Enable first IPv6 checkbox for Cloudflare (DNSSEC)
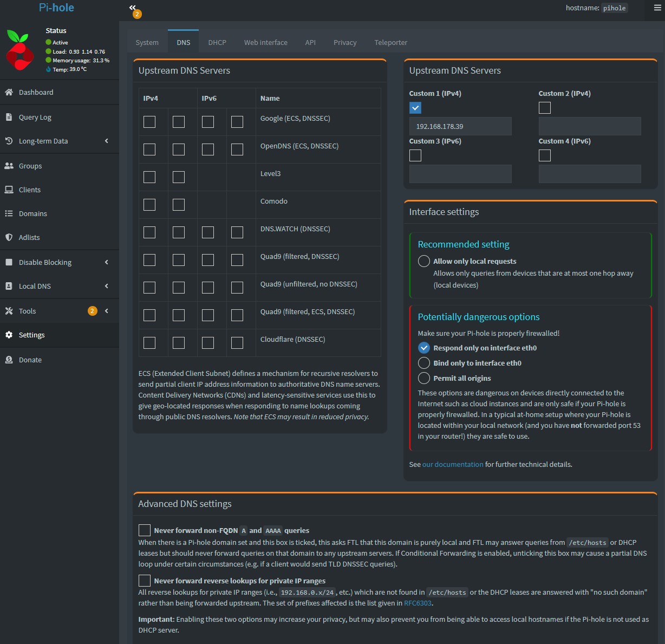 coord(208,343)
